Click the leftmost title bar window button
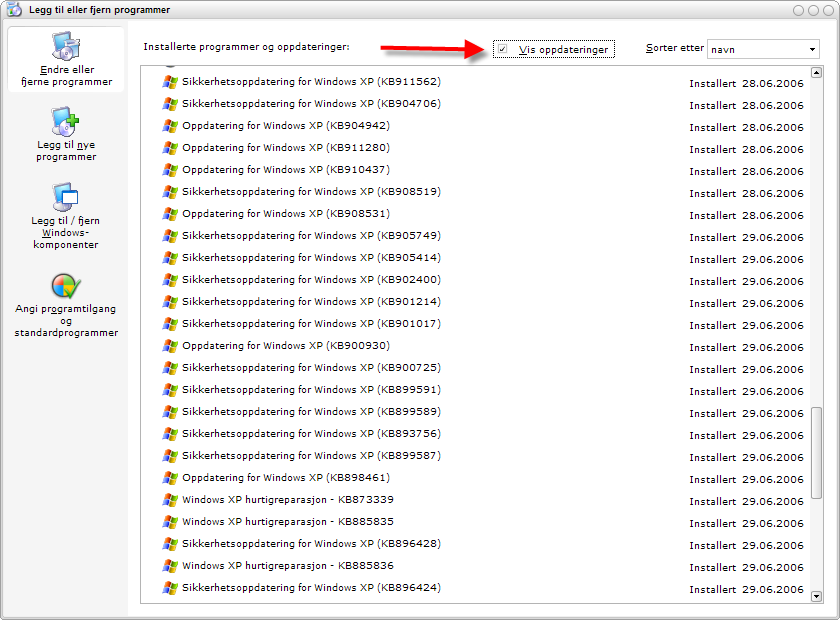 pyautogui.click(x=798, y=10)
